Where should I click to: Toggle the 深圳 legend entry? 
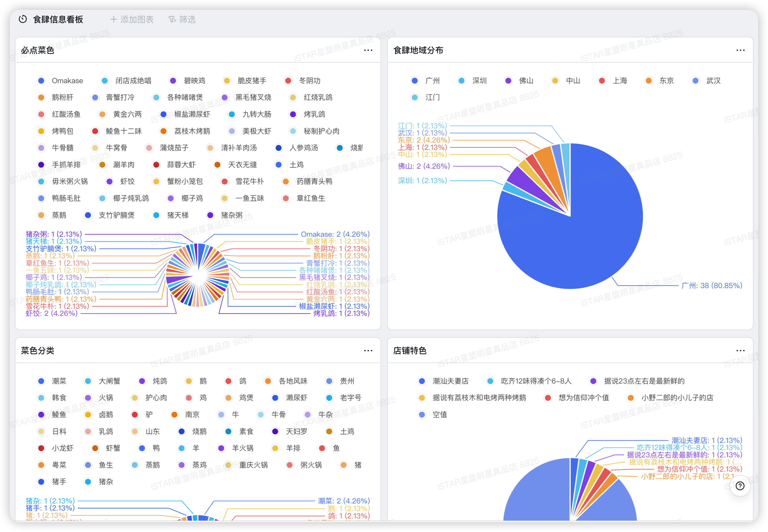point(472,81)
